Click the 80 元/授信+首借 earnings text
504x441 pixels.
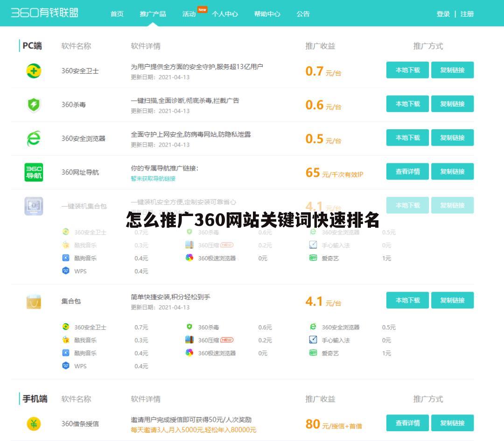point(334,424)
